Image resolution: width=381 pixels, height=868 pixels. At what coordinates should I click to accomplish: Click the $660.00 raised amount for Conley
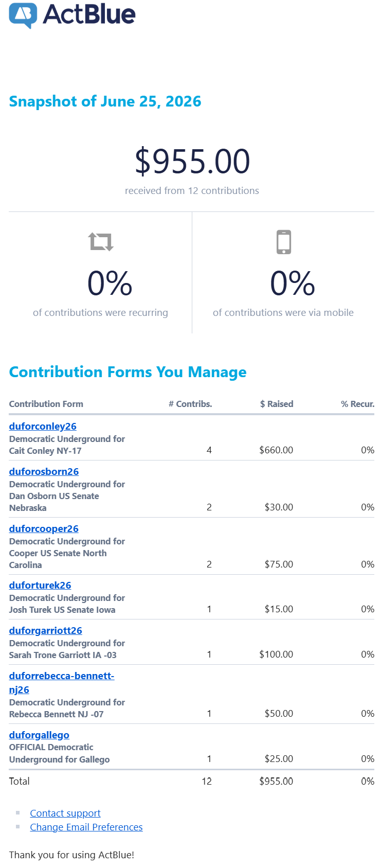276,450
